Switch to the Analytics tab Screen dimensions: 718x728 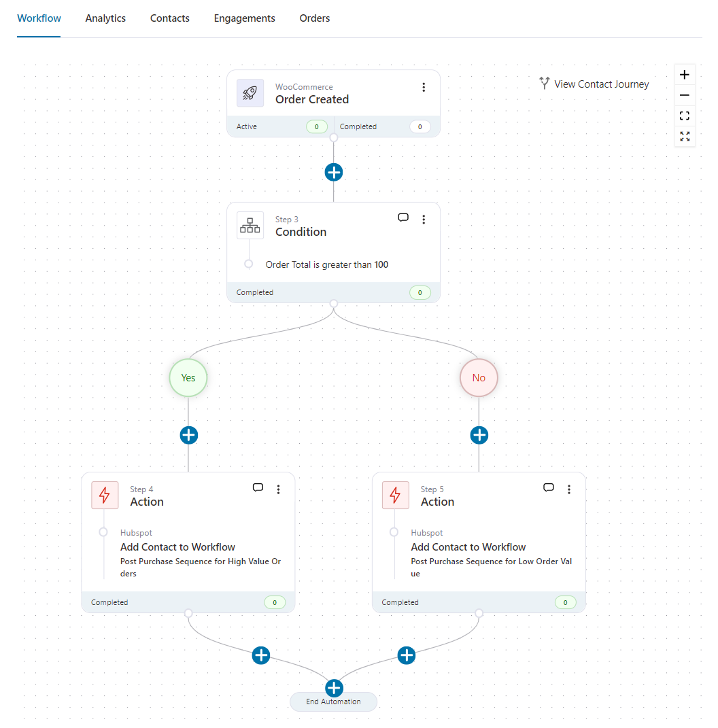pos(105,18)
